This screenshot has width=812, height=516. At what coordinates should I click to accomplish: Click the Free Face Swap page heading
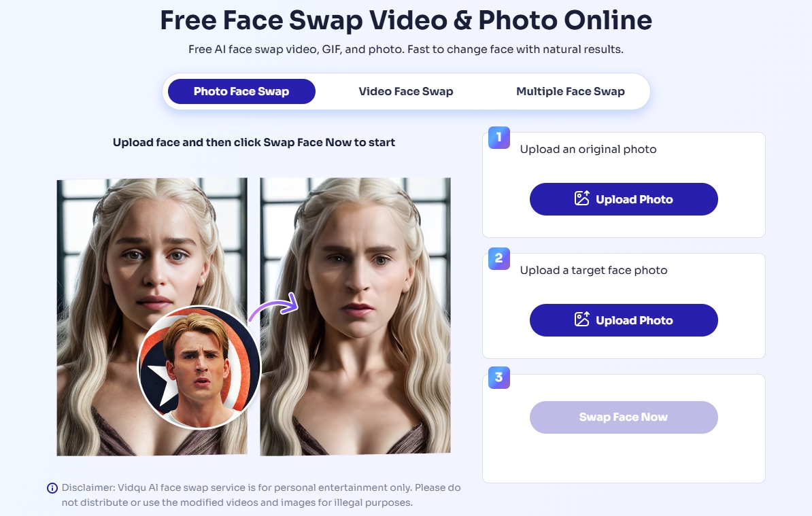(x=405, y=20)
